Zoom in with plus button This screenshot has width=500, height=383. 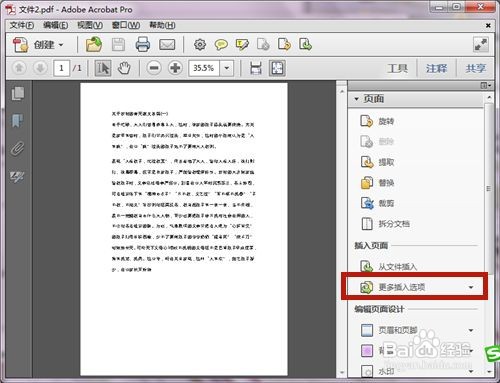pyautogui.click(x=175, y=68)
